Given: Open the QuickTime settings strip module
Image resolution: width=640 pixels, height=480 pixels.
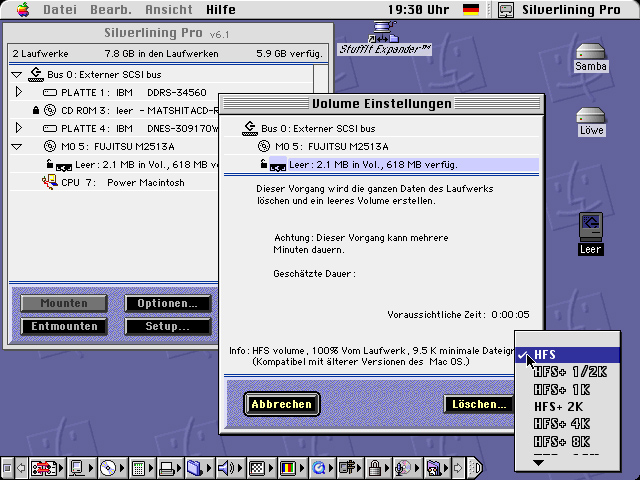Looking at the screenshot, I should pos(322,468).
